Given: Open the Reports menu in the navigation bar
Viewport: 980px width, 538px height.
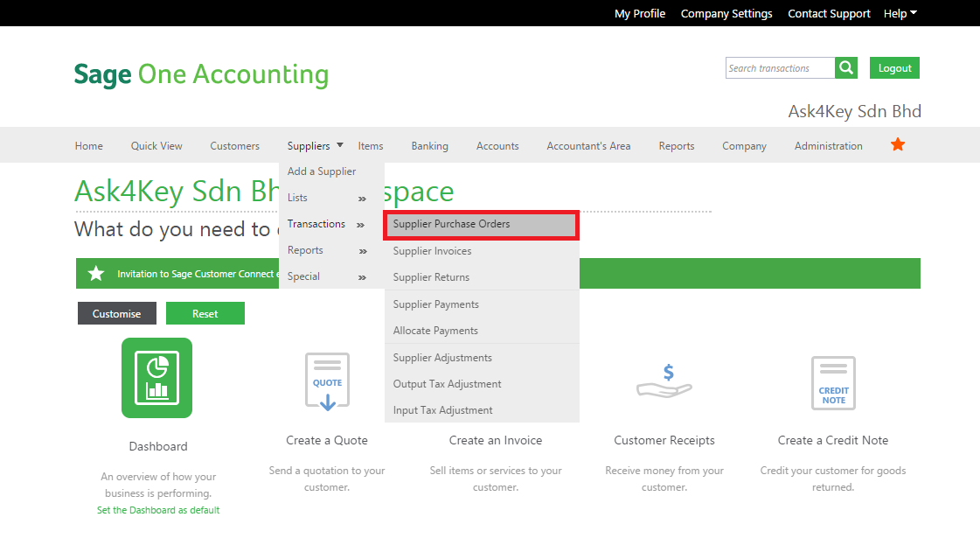Looking at the screenshot, I should tap(677, 146).
